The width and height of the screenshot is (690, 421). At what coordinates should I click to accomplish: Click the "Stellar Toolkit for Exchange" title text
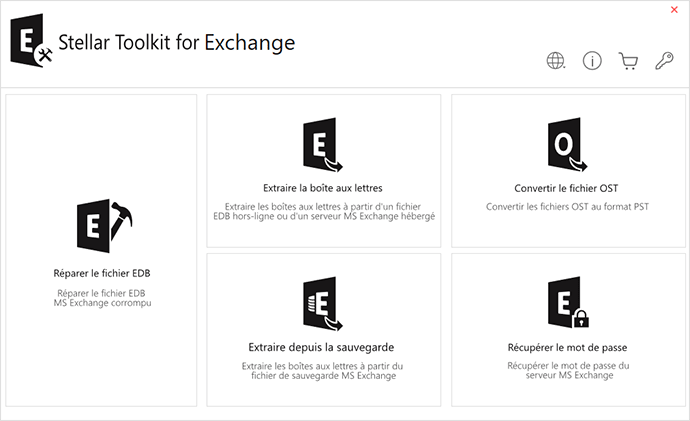pos(177,43)
